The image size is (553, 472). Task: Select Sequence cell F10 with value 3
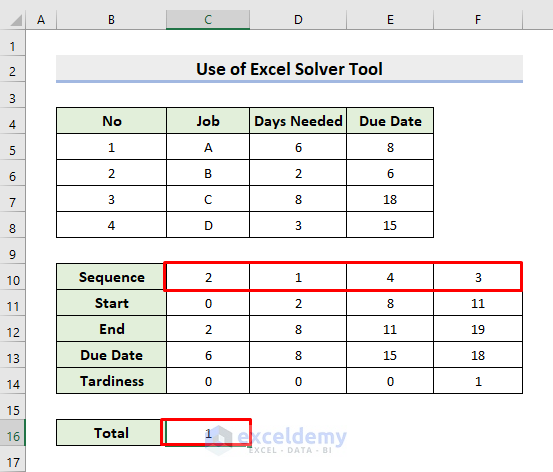(478, 277)
